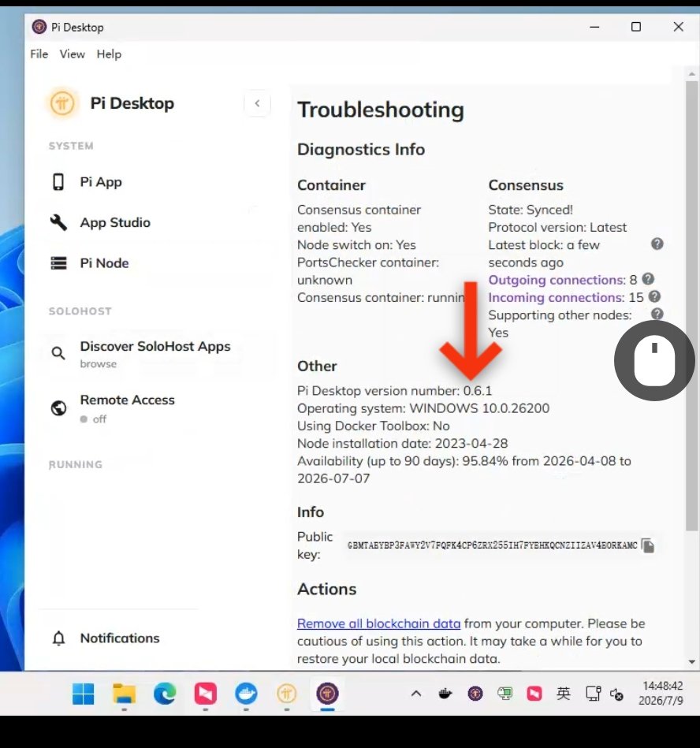Click the Troubleshooting heading

[380, 110]
